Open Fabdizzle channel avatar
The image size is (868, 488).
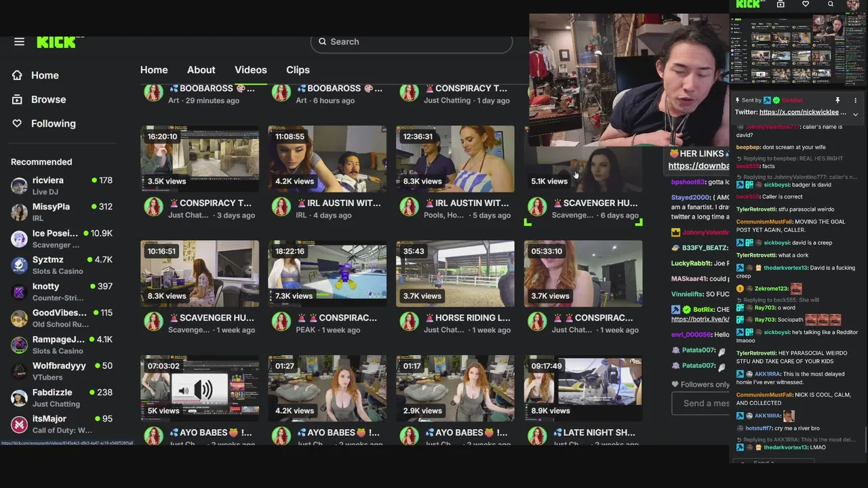tap(20, 398)
